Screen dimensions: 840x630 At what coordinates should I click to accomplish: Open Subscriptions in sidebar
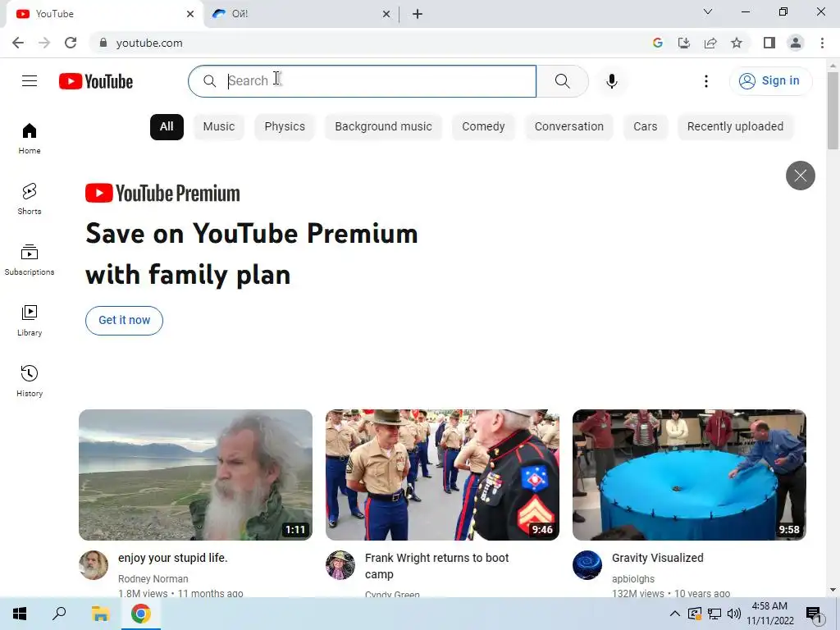[x=30, y=260]
